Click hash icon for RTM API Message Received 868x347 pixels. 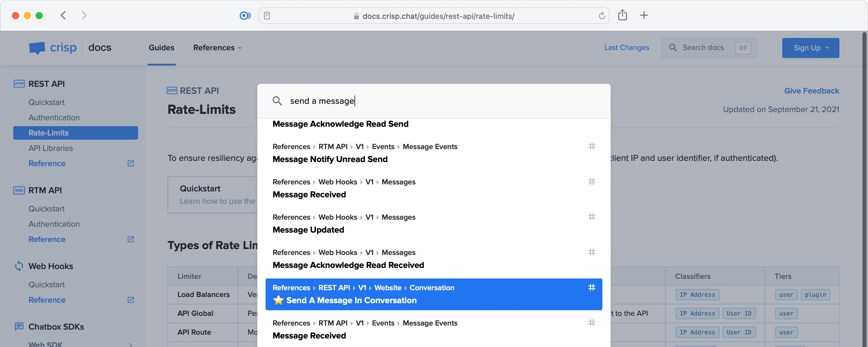pos(591,323)
